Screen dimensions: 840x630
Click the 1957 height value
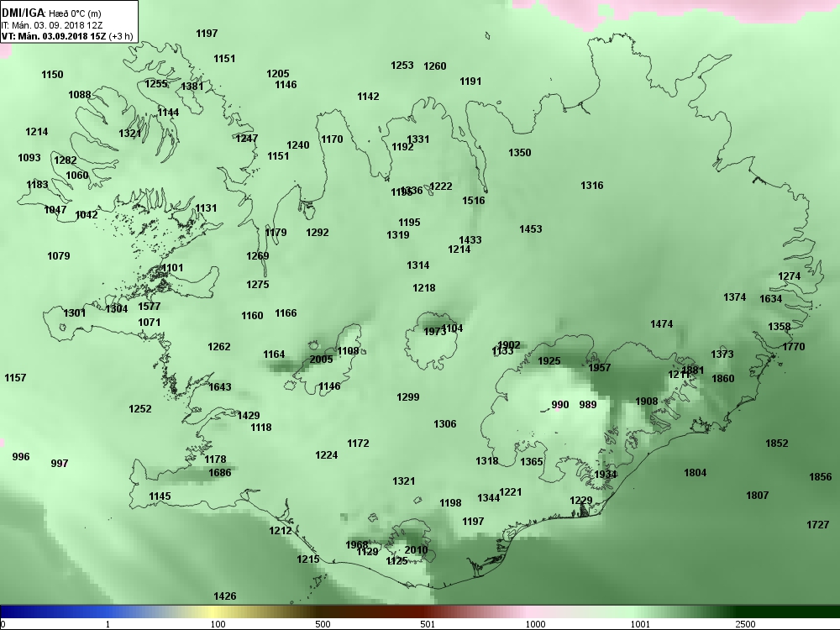coord(600,368)
